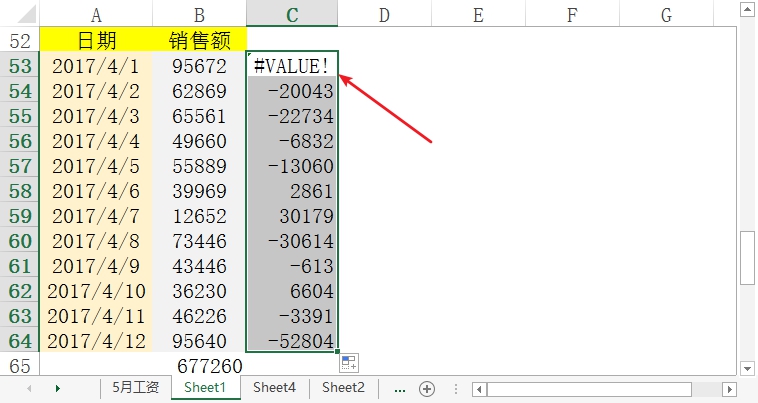Select row 52 header
Viewport: 758px width, 403px height.
tap(20, 40)
